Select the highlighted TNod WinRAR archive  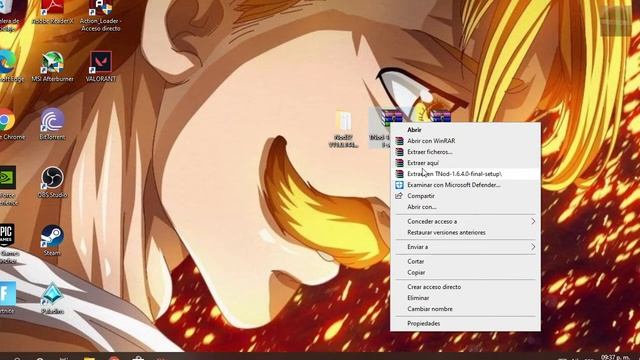380,129
